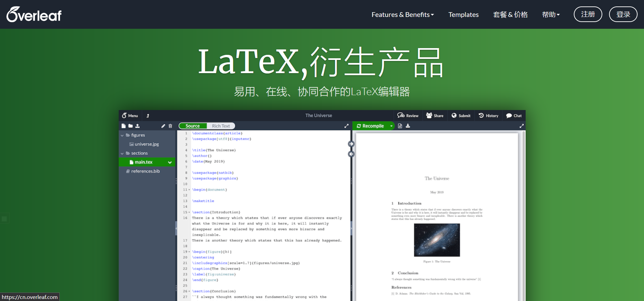Click The Universe project title
This screenshot has width=644, height=301.
318,115
